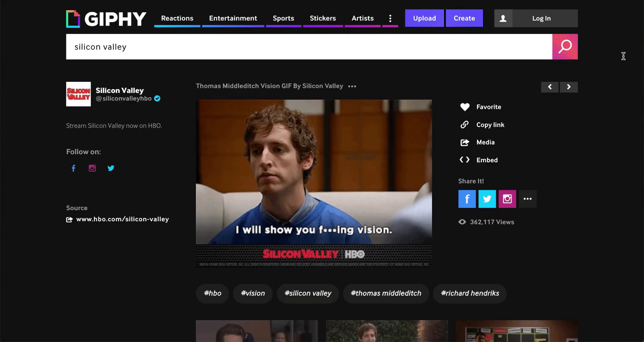The width and height of the screenshot is (644, 342).
Task: Share the GIF on Twitter
Action: pos(487,199)
